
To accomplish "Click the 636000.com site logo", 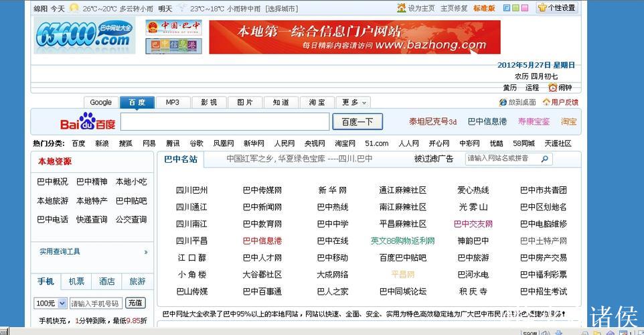I will tap(84, 36).
